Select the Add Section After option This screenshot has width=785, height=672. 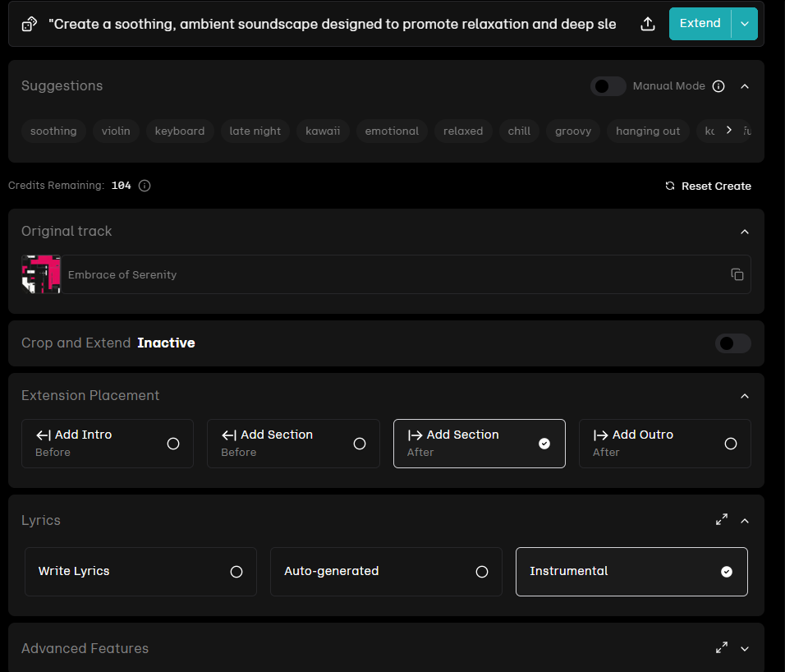pos(480,444)
